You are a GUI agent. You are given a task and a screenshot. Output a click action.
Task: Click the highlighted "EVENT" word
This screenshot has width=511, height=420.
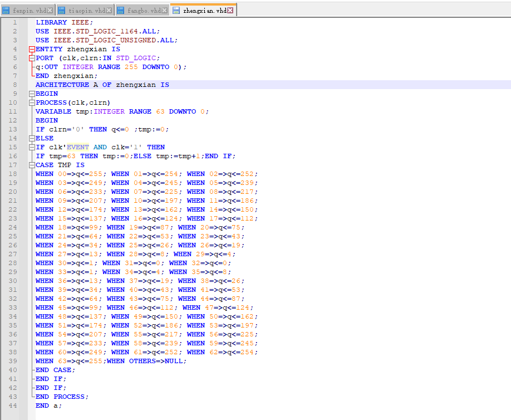78,147
